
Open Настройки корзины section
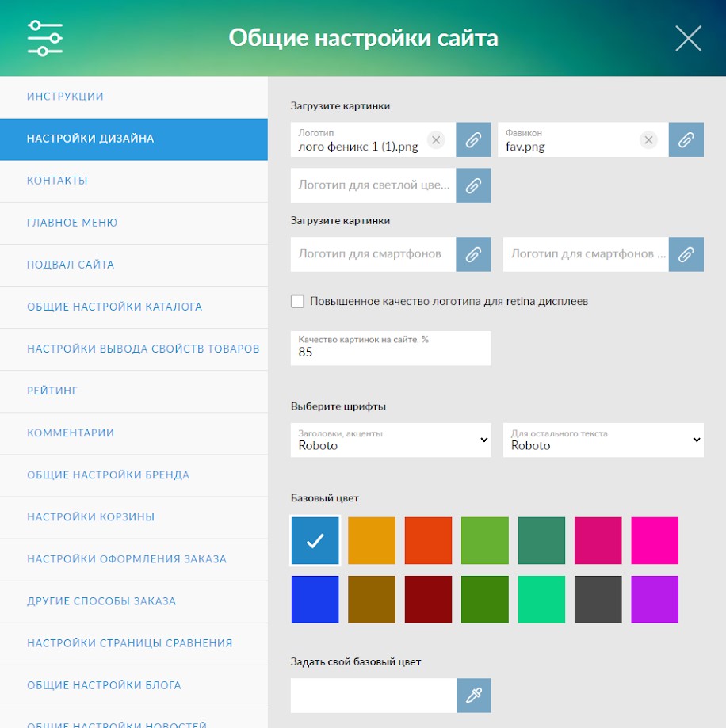click(90, 517)
